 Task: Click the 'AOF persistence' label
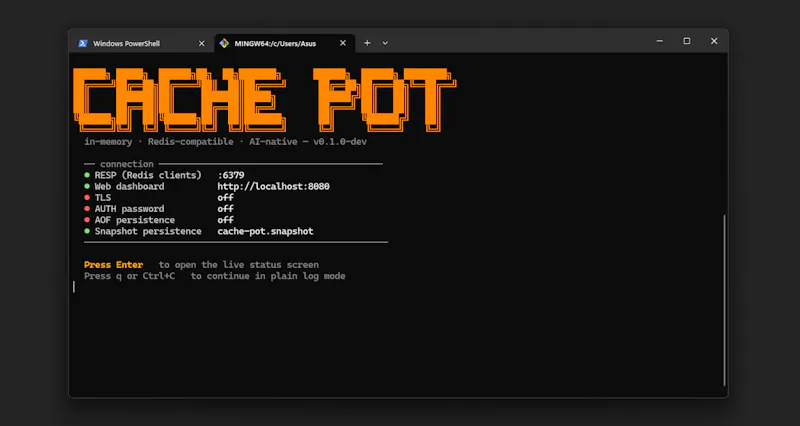coord(135,220)
